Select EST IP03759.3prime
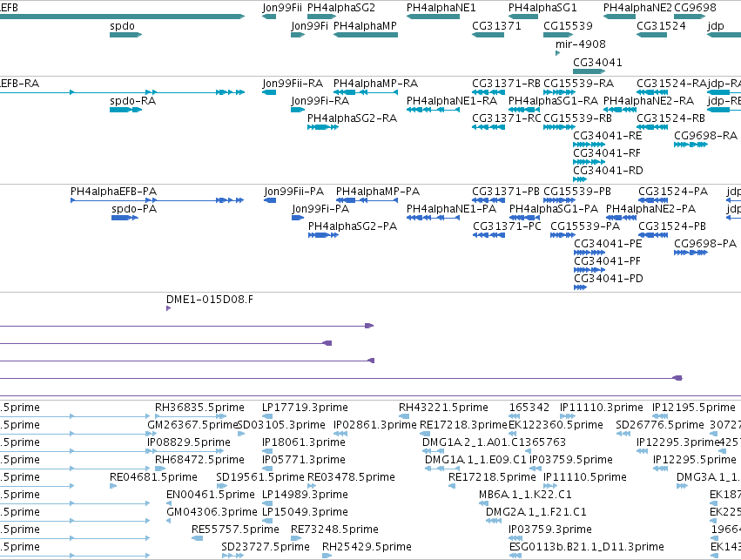This screenshot has width=741, height=560. click(x=515, y=539)
